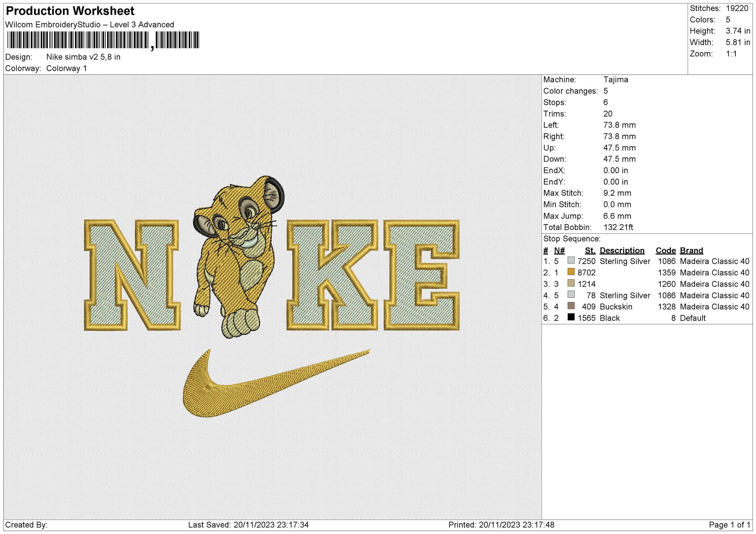The image size is (756, 534).
Task: Select the design name Nike simba v2
Action: coord(82,57)
